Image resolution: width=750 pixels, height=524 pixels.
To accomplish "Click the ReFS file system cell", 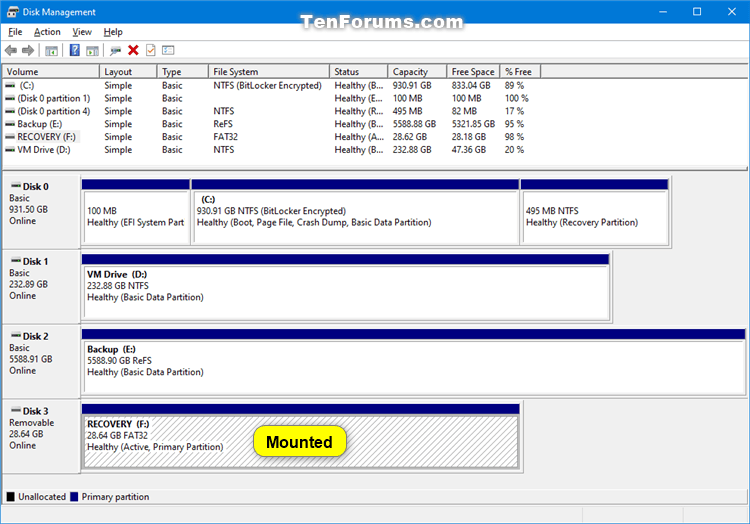I will click(223, 124).
